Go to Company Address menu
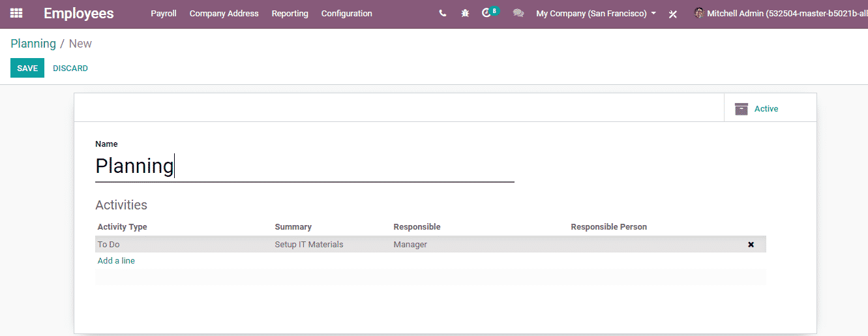Viewport: 868px width, 336px height. point(224,13)
